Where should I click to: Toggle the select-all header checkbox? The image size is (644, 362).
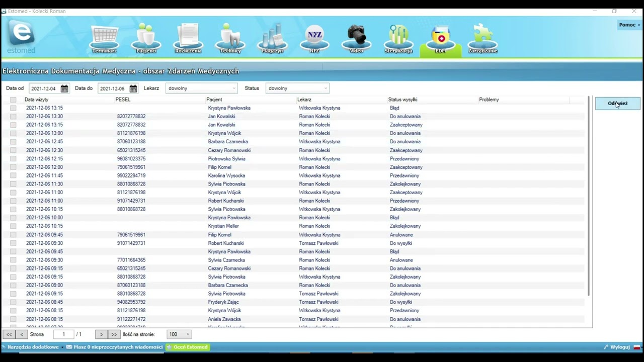pos(13,100)
